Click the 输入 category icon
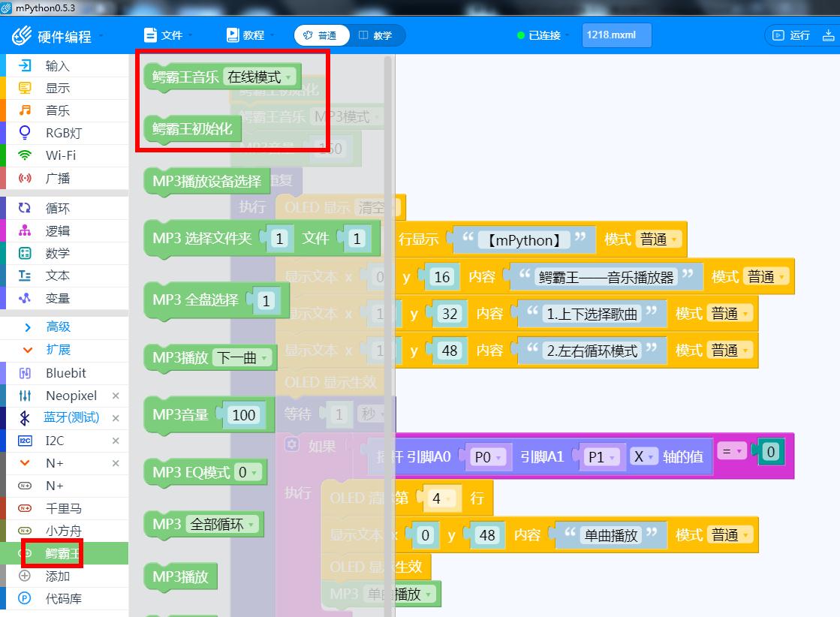The height and width of the screenshot is (617, 840). (25, 65)
